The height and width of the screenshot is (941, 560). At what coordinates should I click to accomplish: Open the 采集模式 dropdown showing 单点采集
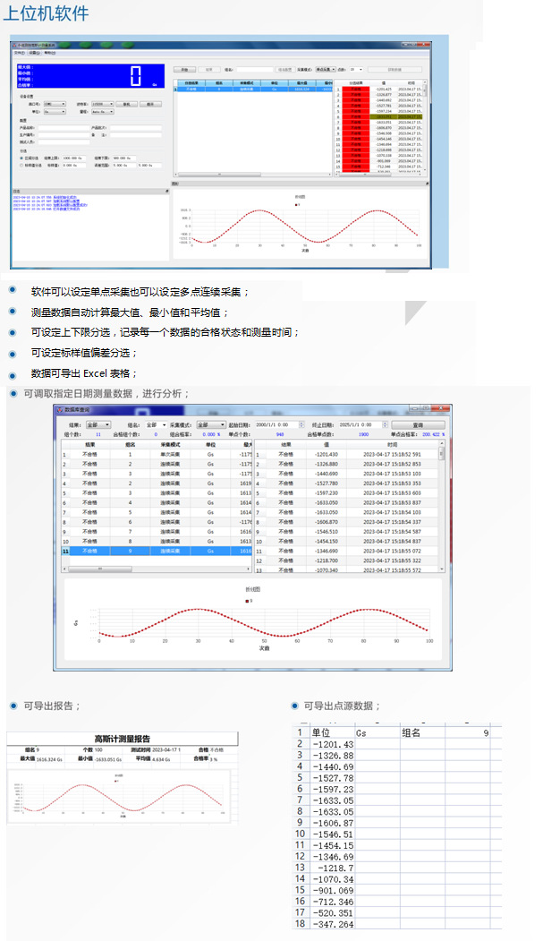click(325, 70)
